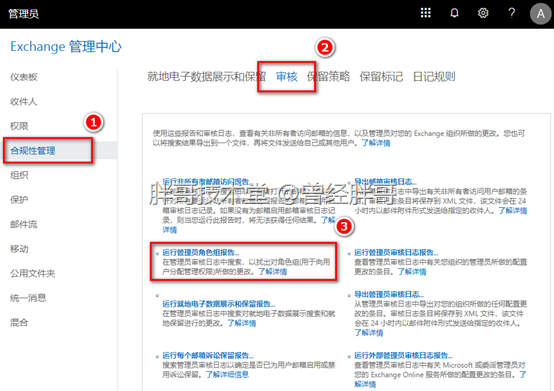
Task: Open the 导出管理员审核日志 link
Action: tap(389, 294)
